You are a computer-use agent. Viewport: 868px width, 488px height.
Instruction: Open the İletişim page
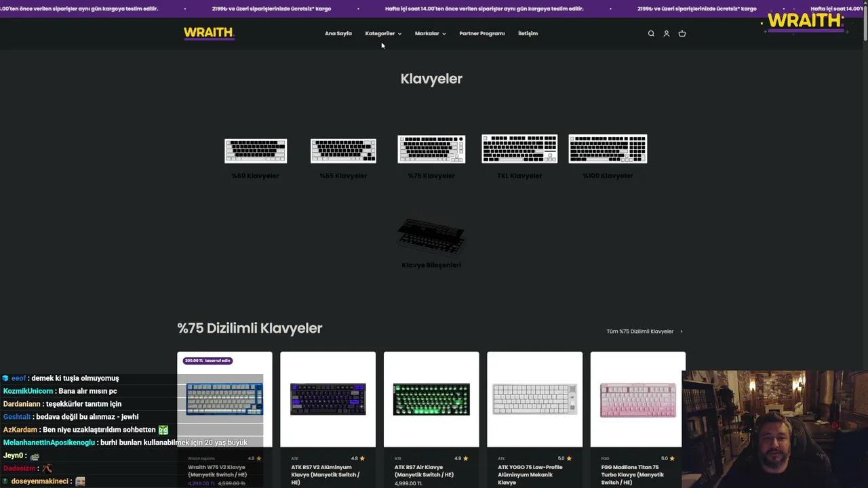click(528, 33)
